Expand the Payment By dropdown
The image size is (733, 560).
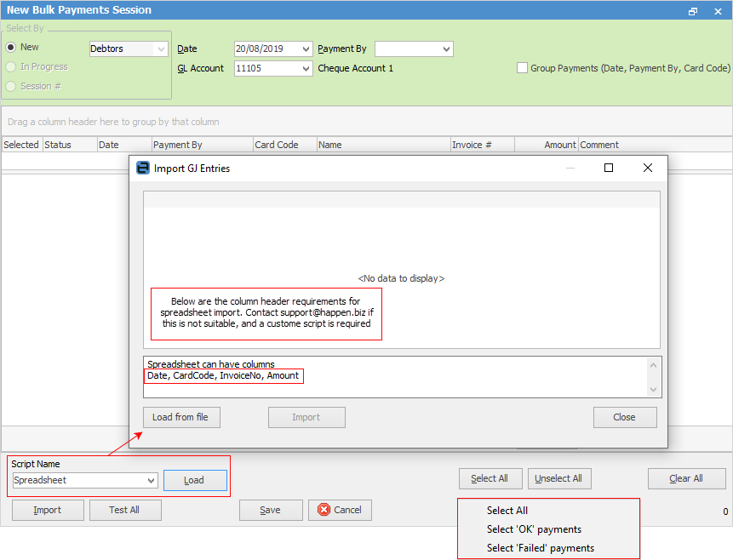coord(445,49)
